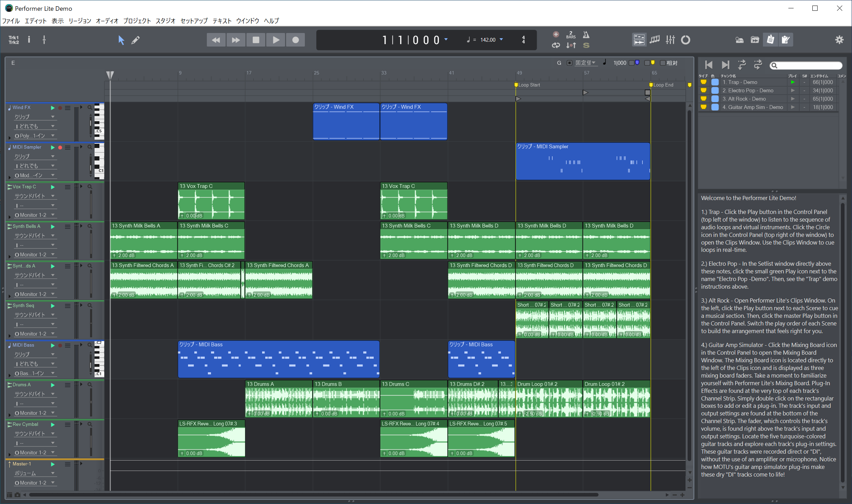Toggle play-enable on Vox Trap C track
The height and width of the screenshot is (504, 852).
[53, 187]
